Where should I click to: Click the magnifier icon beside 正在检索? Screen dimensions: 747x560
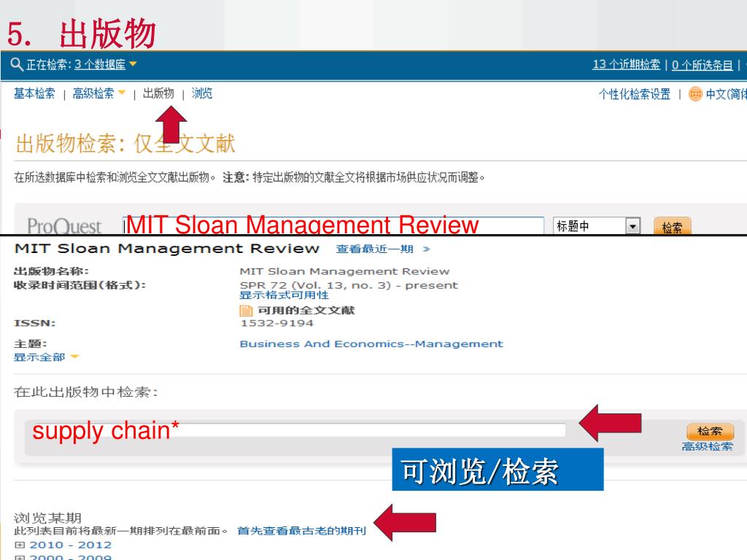17,64
